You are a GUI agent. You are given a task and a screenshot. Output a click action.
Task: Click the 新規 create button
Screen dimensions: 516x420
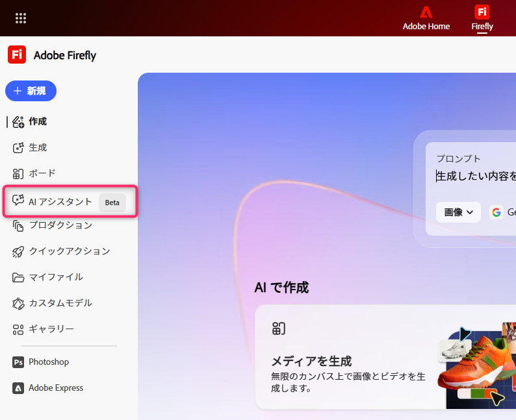tap(31, 91)
